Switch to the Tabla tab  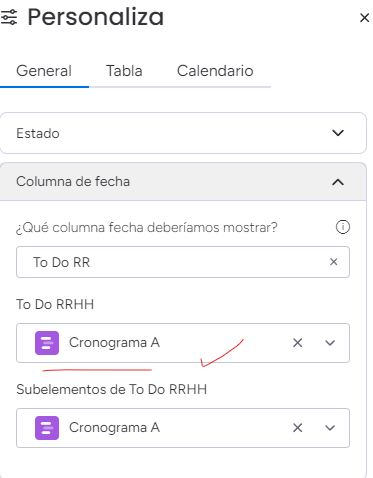[124, 71]
